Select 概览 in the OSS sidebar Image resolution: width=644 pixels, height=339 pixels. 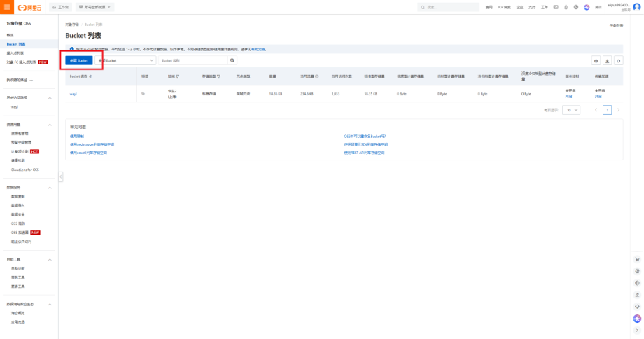click(x=10, y=34)
